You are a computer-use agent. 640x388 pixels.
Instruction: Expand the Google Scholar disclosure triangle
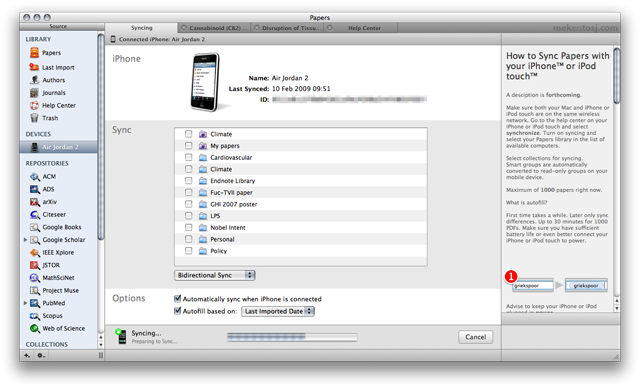pos(25,239)
